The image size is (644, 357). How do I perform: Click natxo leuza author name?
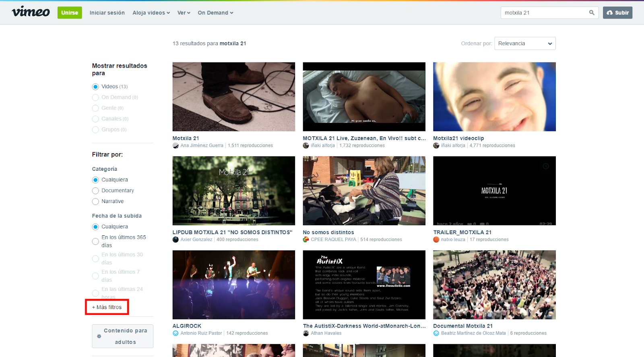click(453, 239)
